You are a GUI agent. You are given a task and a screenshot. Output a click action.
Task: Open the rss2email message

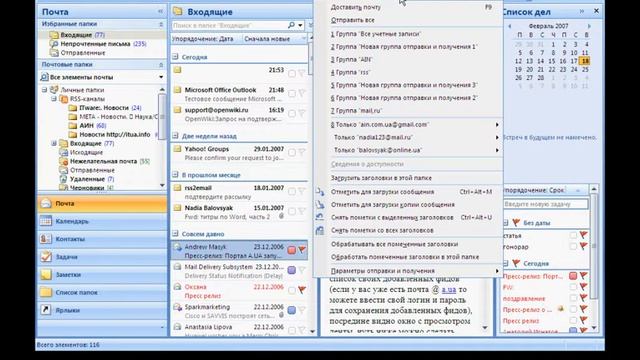click(x=240, y=192)
